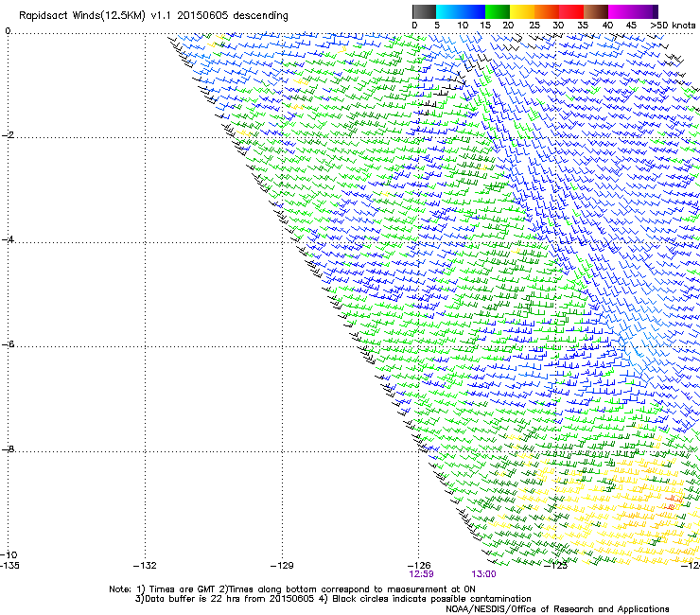Click the gray 0-5 knots legend color
The height and width of the screenshot is (615, 700).
[424, 11]
